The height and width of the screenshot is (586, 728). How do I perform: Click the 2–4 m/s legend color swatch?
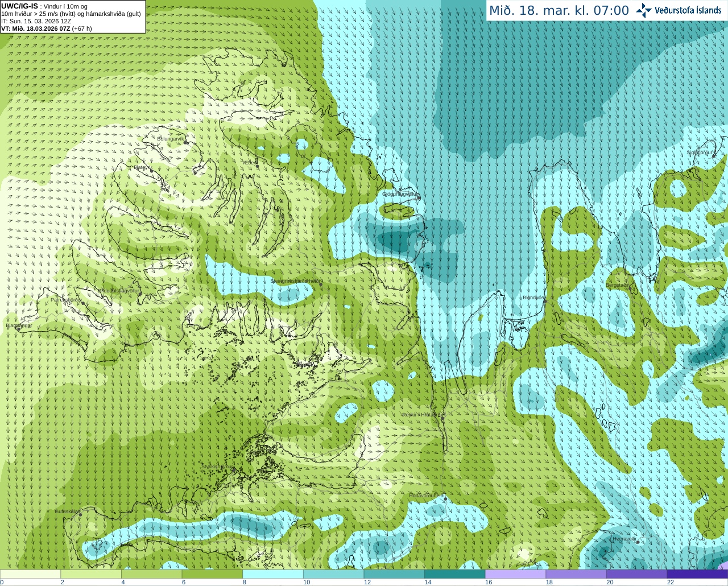(91, 574)
